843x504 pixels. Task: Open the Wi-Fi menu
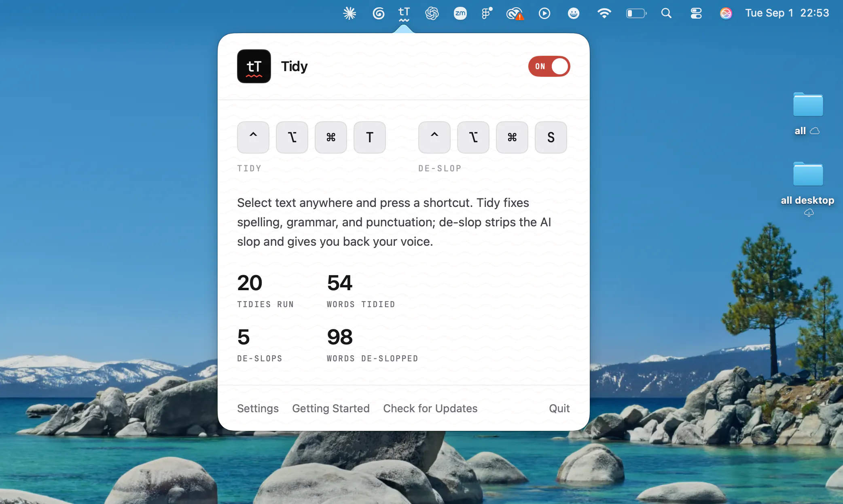pyautogui.click(x=604, y=13)
